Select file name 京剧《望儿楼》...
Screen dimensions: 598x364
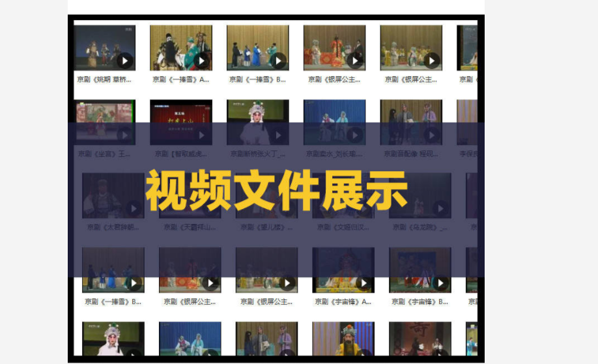(266, 227)
